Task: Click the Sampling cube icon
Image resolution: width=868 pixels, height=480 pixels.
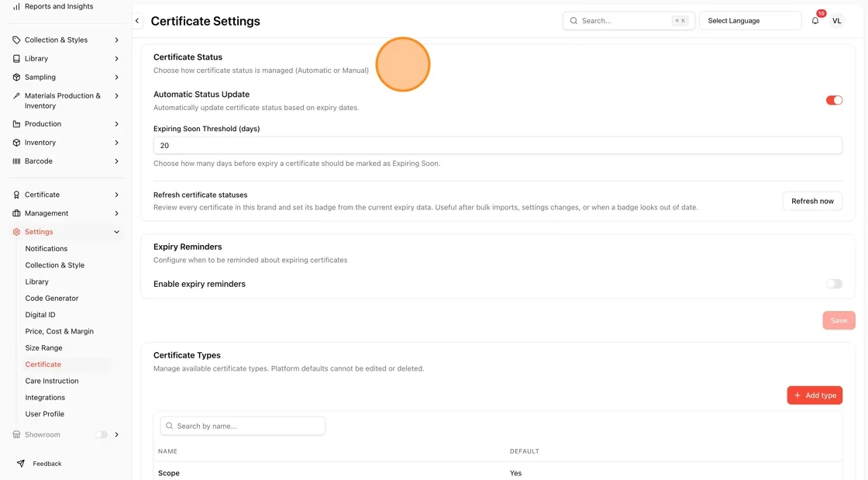Action: [16, 78]
